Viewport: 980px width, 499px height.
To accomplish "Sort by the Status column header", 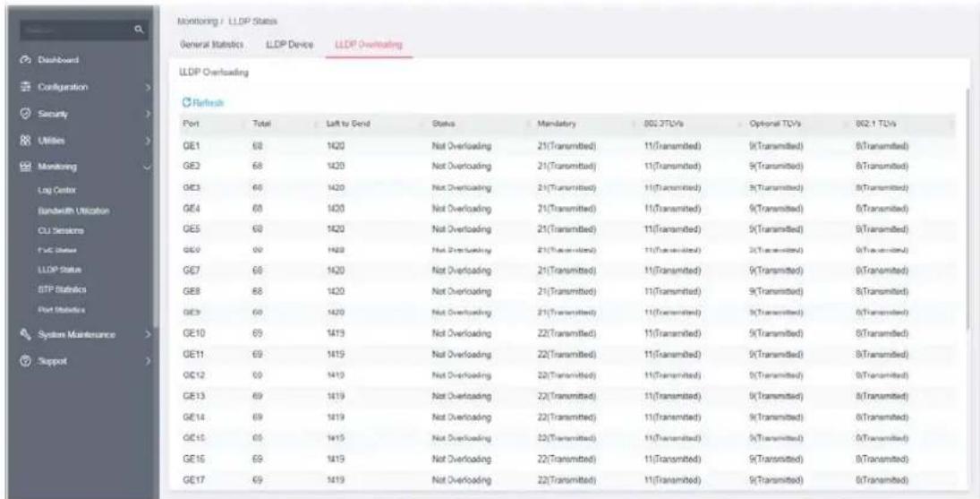I will tap(442, 124).
